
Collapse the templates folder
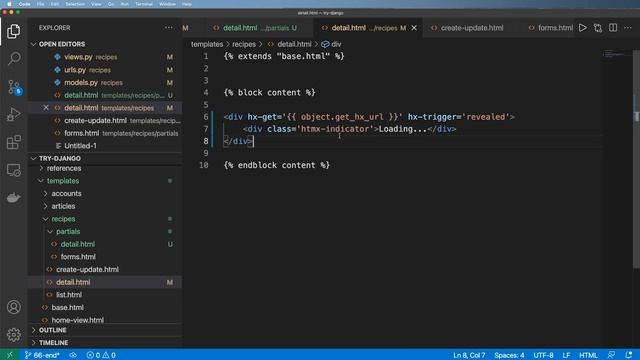point(62,181)
